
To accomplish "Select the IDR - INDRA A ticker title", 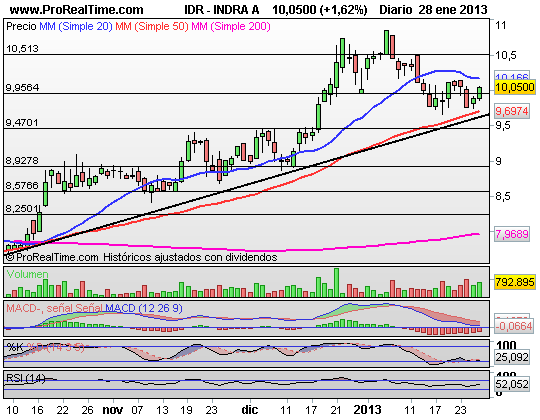I will pos(221,9).
